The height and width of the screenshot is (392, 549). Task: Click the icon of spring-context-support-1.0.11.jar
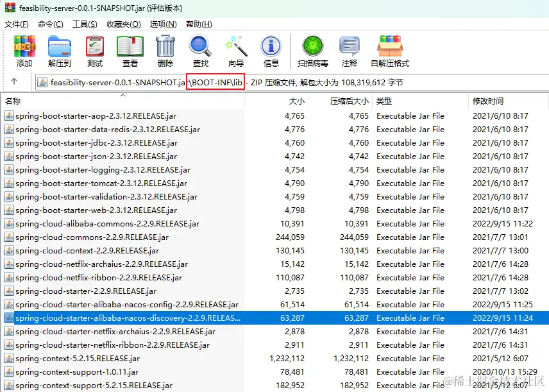[x=9, y=371]
